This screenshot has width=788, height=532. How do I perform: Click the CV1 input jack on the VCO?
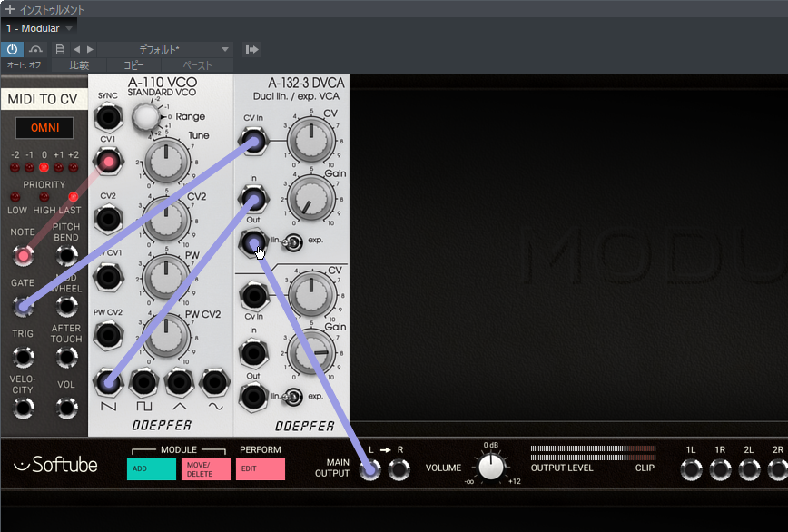[x=108, y=162]
